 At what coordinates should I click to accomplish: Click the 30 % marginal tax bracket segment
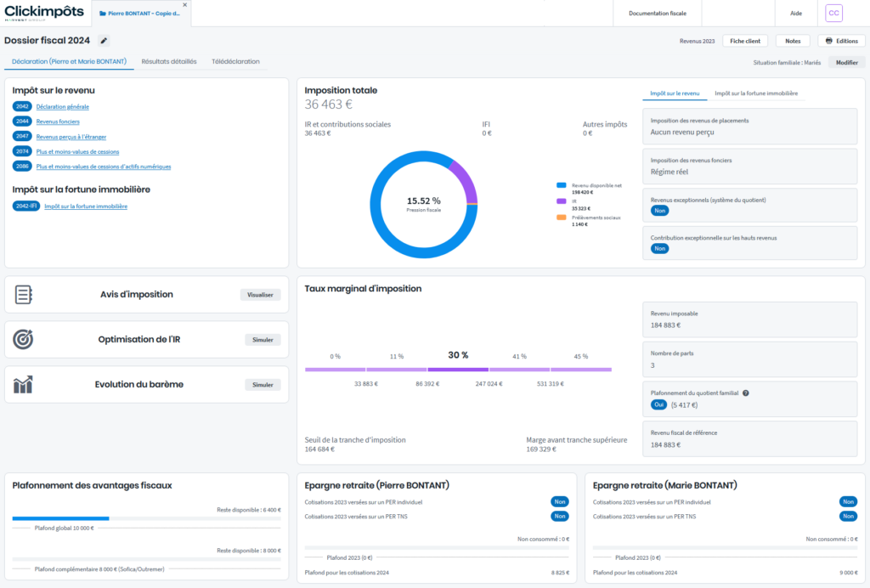(458, 370)
